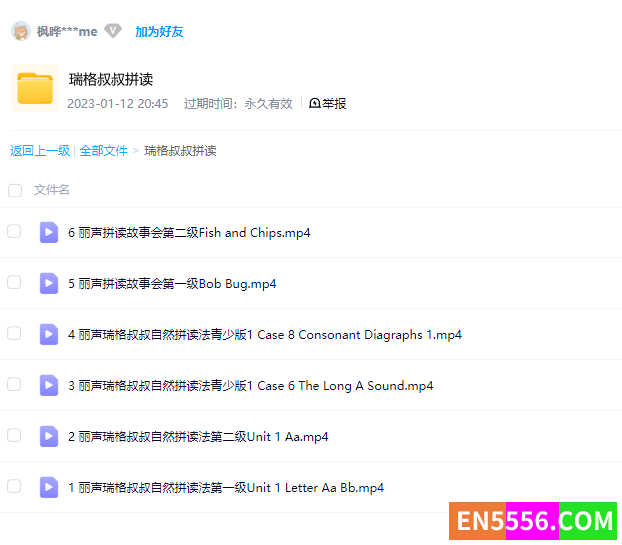Check the box for Fish and Chips.mp4
Screen dimensions: 622x545
tap(14, 232)
